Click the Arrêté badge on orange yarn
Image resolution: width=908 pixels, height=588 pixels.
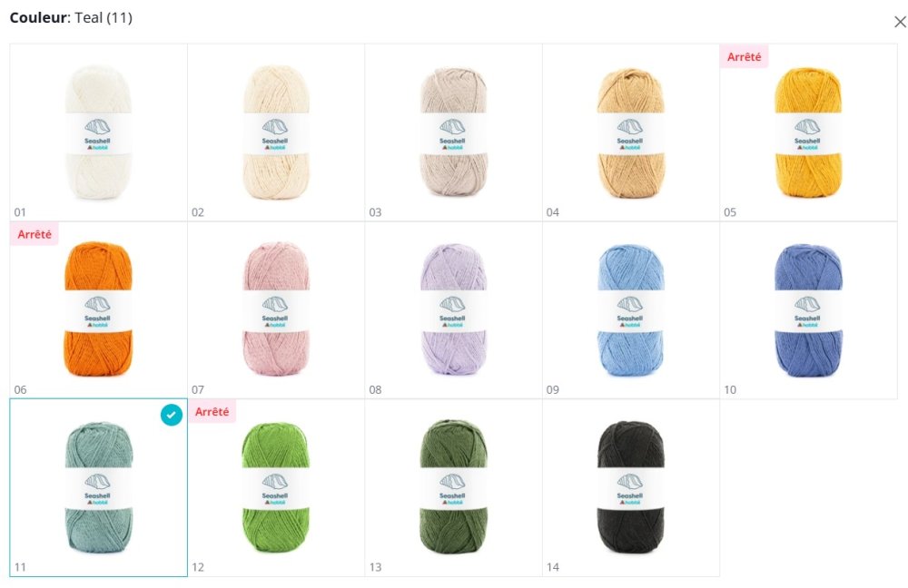click(35, 234)
